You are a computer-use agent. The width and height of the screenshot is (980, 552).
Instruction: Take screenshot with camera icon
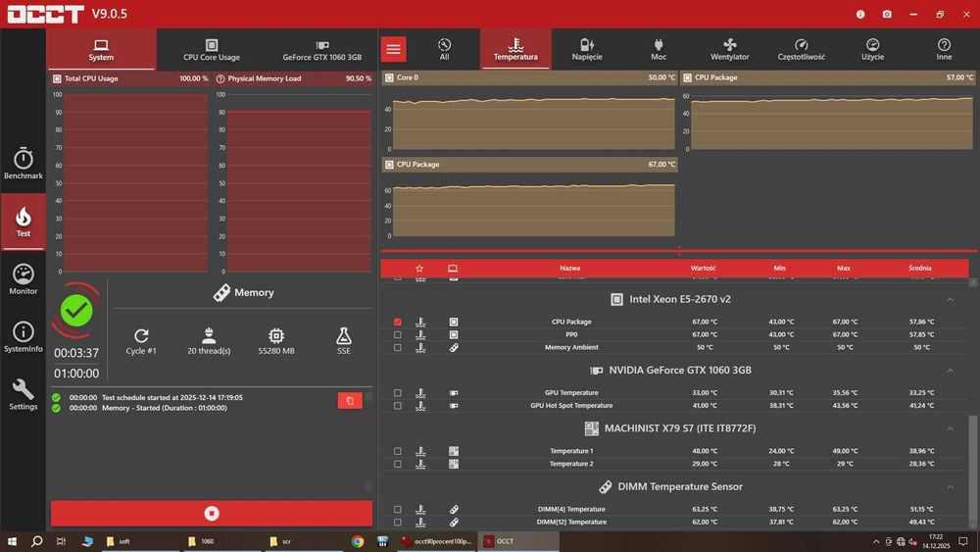(887, 14)
